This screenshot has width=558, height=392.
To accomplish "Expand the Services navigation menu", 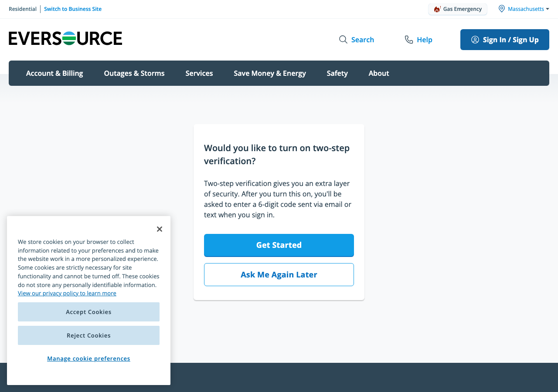I will click(199, 73).
